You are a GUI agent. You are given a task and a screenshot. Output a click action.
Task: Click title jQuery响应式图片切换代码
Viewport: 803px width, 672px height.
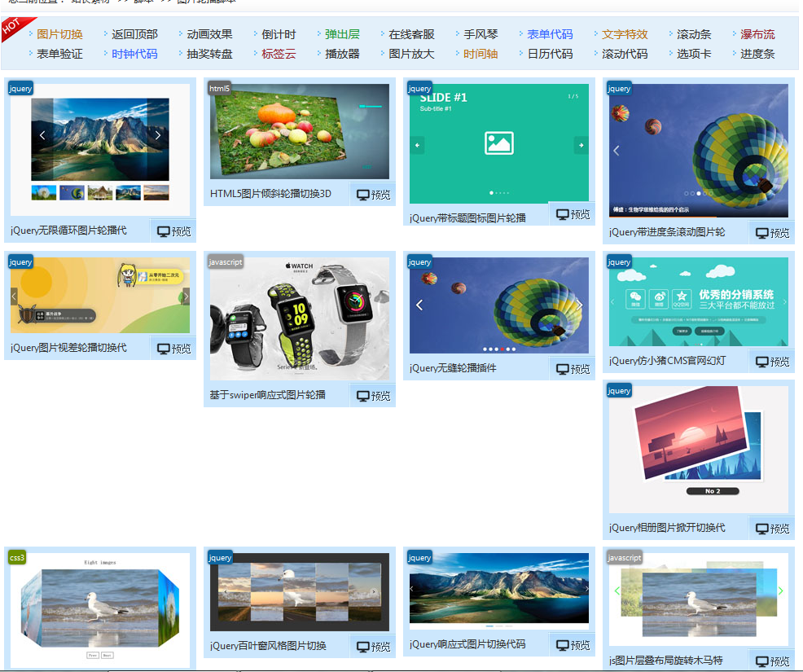point(467,644)
